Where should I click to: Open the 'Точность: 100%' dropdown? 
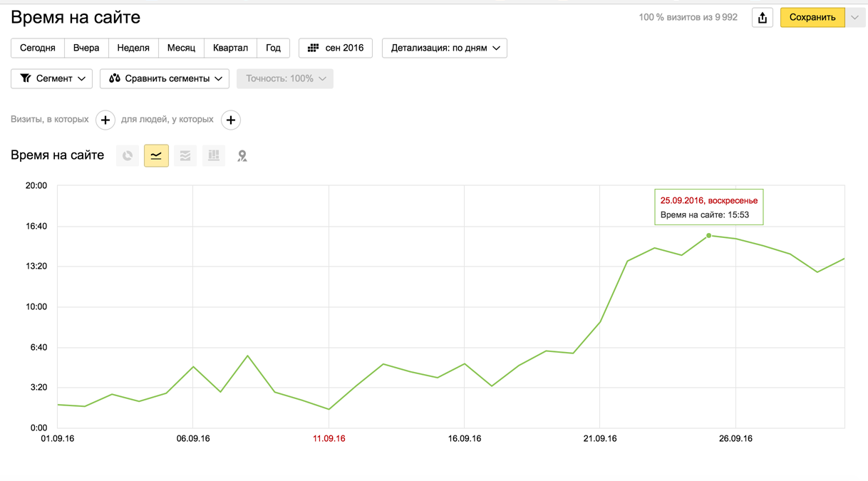[285, 78]
